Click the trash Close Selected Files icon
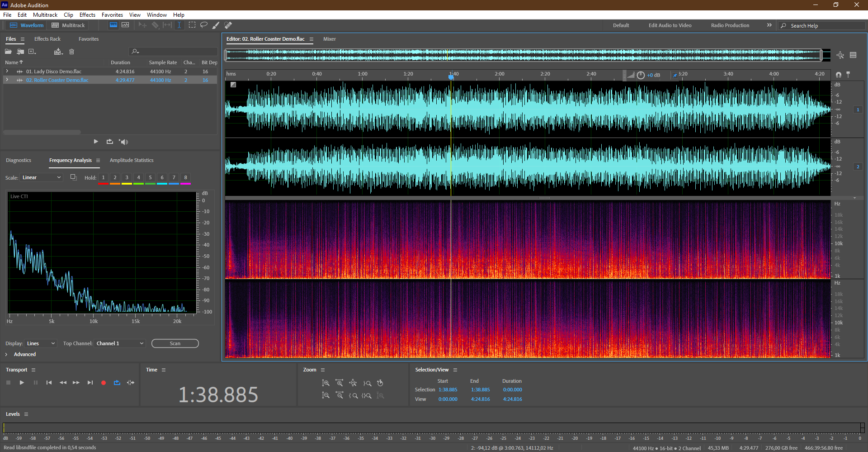The image size is (868, 452). tap(71, 52)
